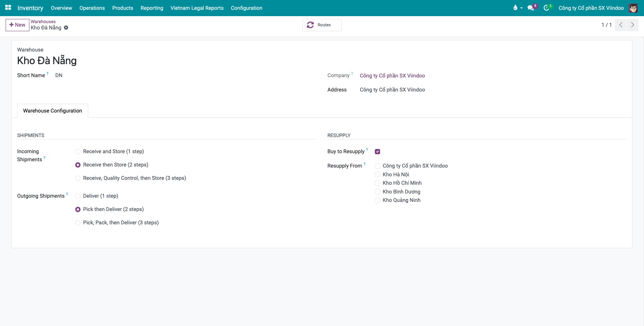The image size is (644, 326).
Task: Uncheck the Buy to Resupply checkbox
Action: (377, 151)
